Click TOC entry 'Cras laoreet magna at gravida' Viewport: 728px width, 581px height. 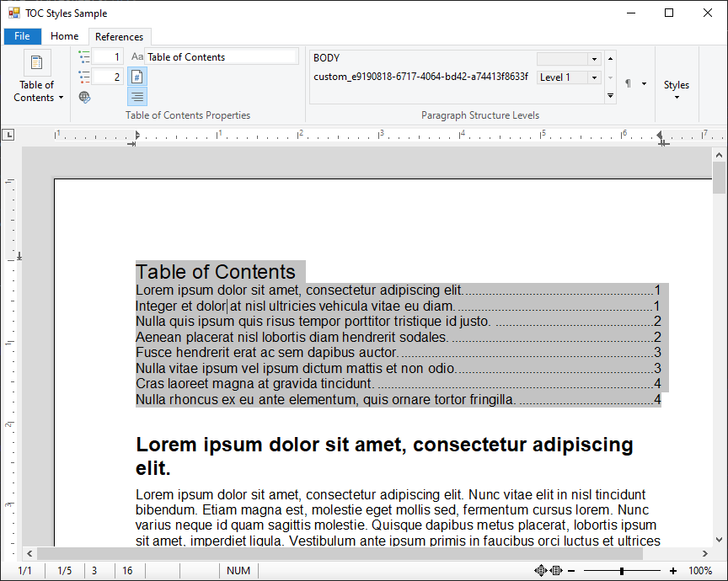[x=399, y=384]
